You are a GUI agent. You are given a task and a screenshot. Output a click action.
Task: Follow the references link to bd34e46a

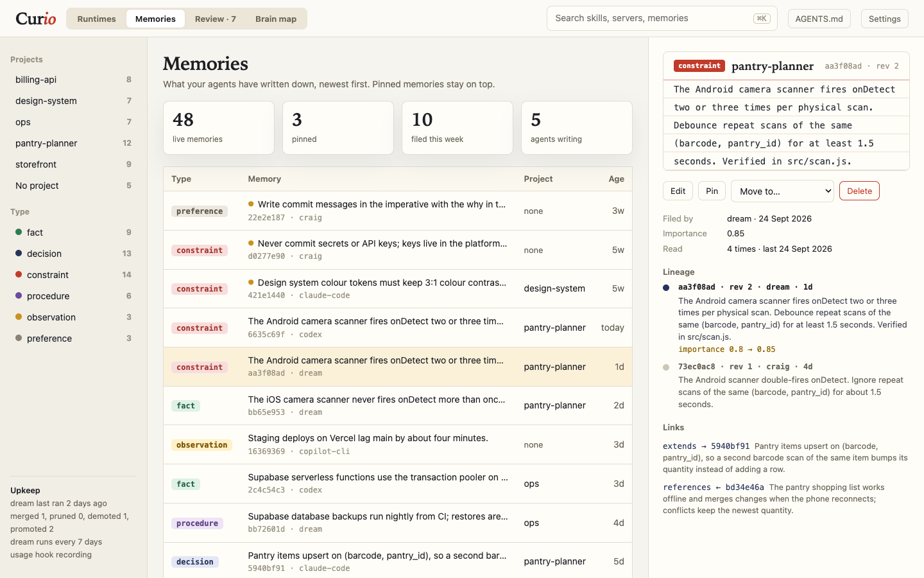click(714, 487)
